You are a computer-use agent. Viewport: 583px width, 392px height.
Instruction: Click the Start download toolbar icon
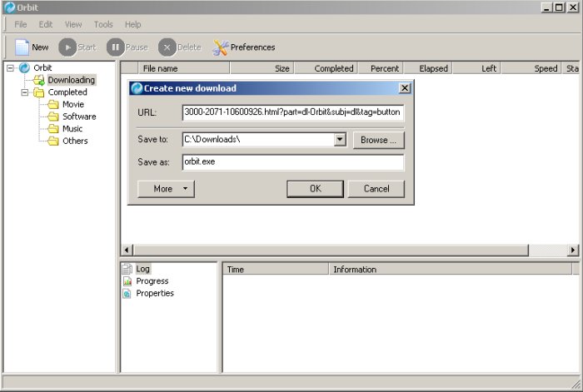(x=67, y=47)
